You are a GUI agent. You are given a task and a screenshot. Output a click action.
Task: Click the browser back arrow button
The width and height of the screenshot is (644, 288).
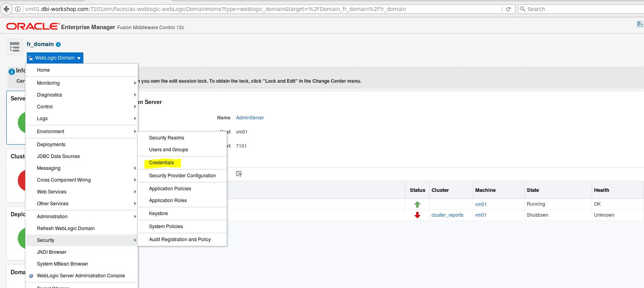coord(6,9)
